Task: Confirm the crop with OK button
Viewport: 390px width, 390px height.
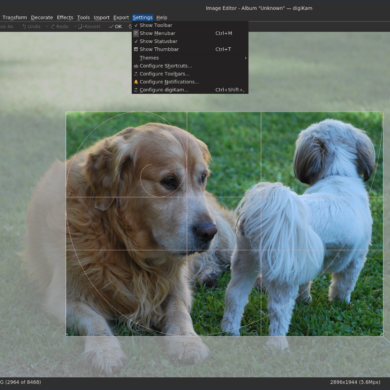Action: [116, 26]
